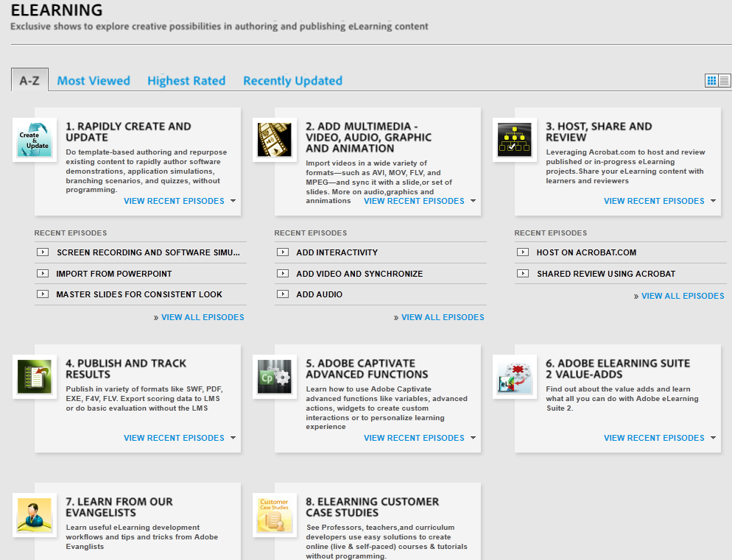Click the Publish and Track Results icon

click(35, 377)
